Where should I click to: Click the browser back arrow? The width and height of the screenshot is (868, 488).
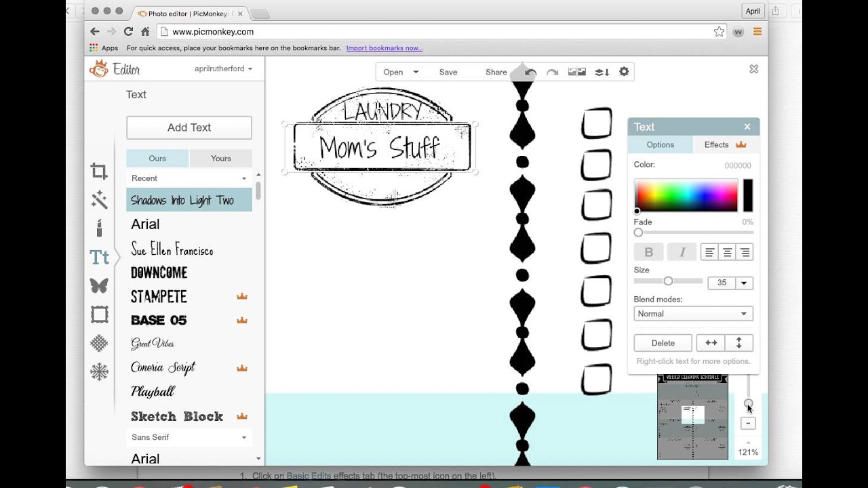point(95,31)
